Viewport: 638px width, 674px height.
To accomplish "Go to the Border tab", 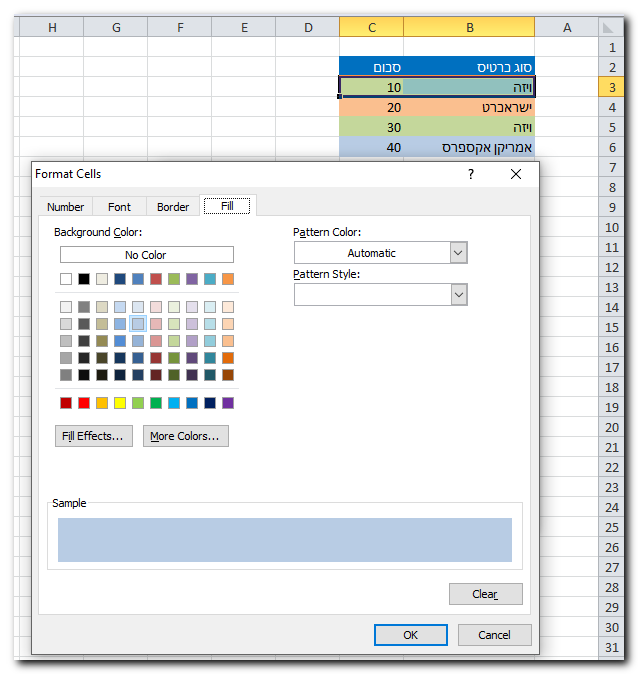I will coord(173,207).
